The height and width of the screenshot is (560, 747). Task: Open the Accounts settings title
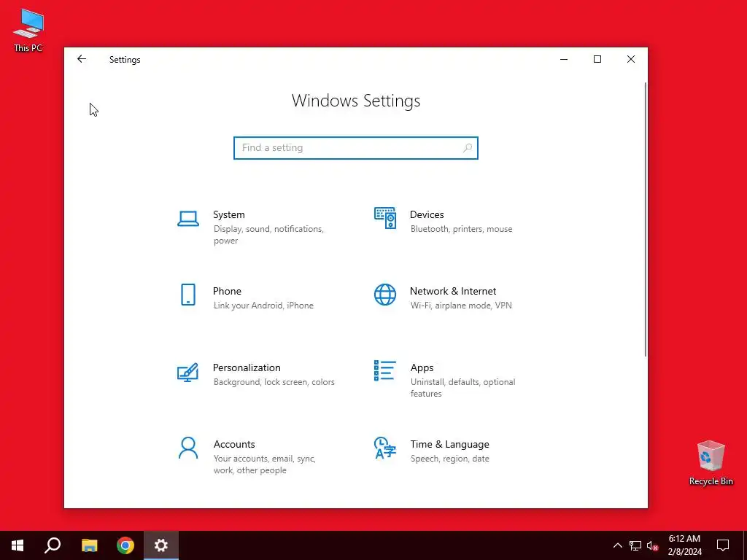coord(234,444)
